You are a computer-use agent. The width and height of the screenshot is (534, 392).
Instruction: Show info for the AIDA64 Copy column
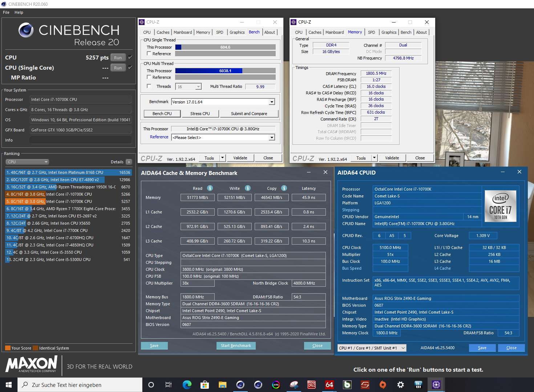pos(284,188)
